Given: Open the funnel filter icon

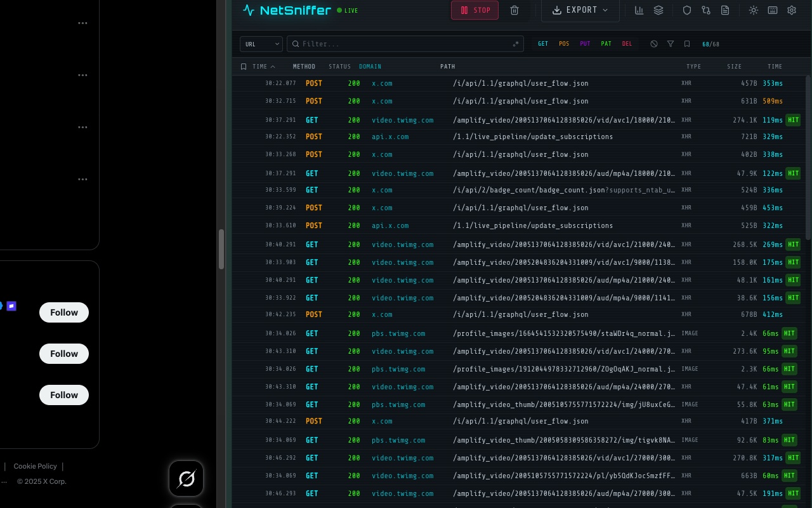Looking at the screenshot, I should click(x=671, y=44).
